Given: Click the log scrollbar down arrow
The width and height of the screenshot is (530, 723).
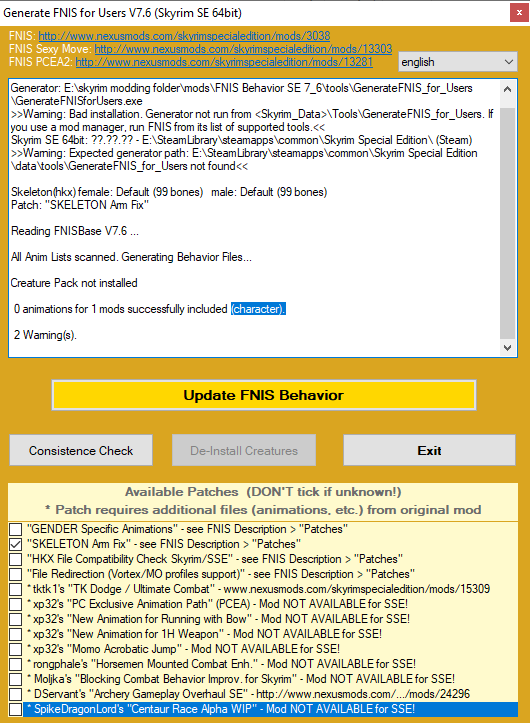Looking at the screenshot, I should 507,348.
